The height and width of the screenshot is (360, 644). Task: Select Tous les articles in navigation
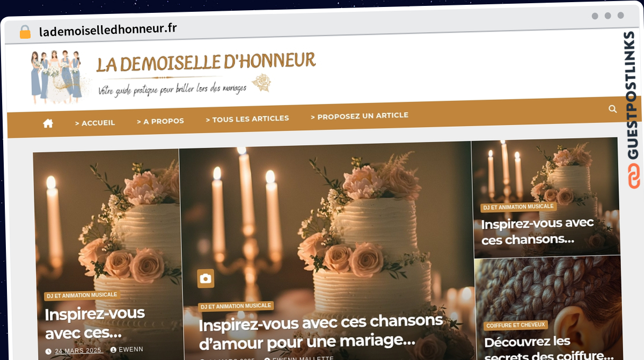247,119
